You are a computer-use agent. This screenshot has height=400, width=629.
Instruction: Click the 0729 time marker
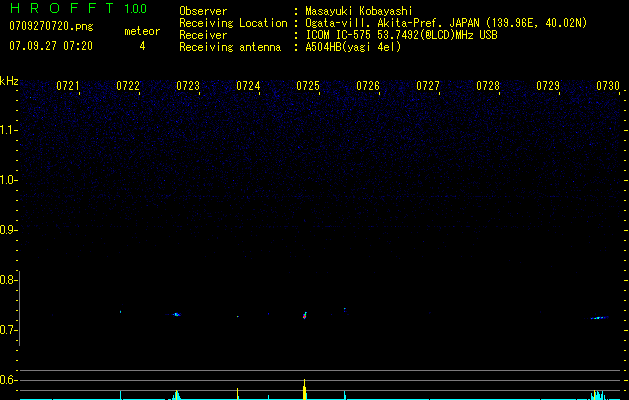[548, 86]
